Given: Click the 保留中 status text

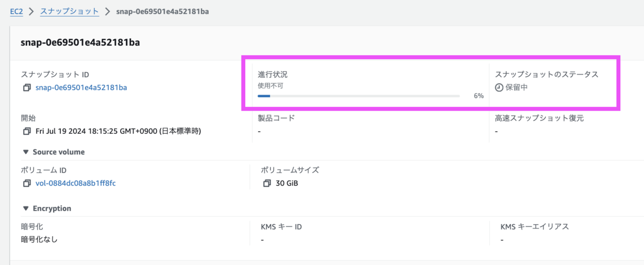Looking at the screenshot, I should pos(517,88).
